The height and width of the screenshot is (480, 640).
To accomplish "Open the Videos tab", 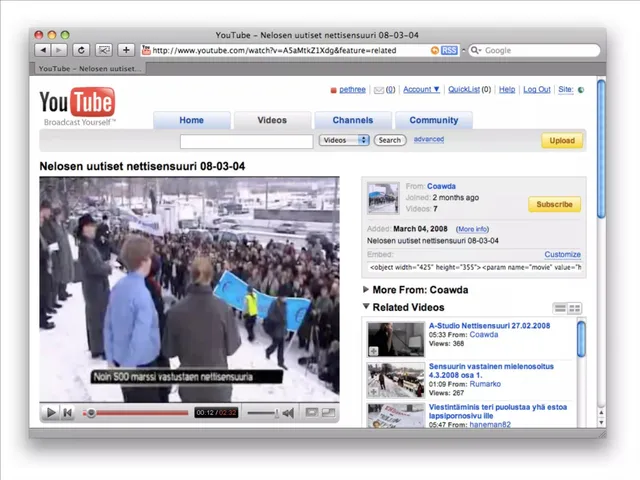I will tap(272, 120).
